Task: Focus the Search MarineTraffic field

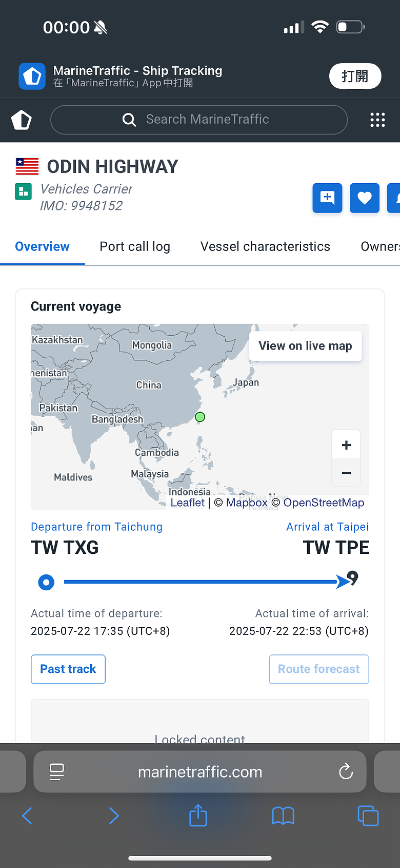Action: 199,120
